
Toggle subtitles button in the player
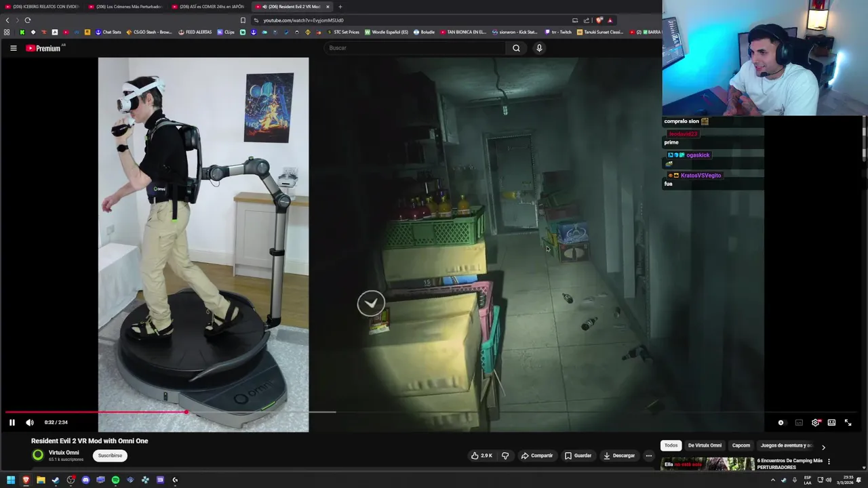click(799, 422)
